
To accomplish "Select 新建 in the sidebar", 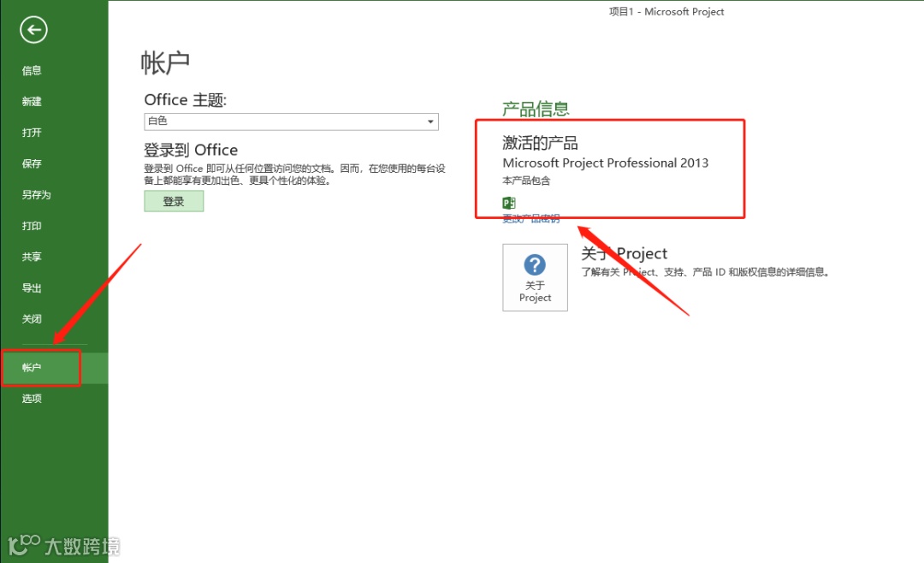I will 32,102.
